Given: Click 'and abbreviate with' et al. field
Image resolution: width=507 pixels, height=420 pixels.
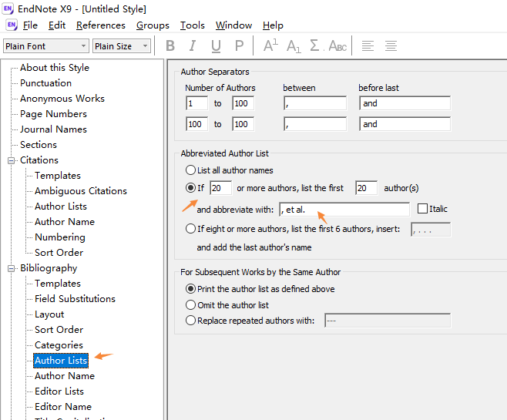Looking at the screenshot, I should pos(344,210).
